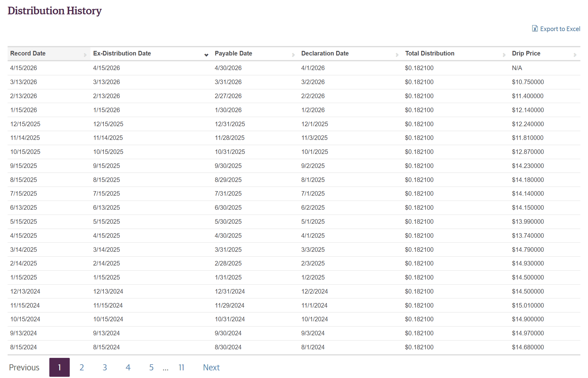Sort table by Payable Date header
588x378 pixels.
coord(233,53)
